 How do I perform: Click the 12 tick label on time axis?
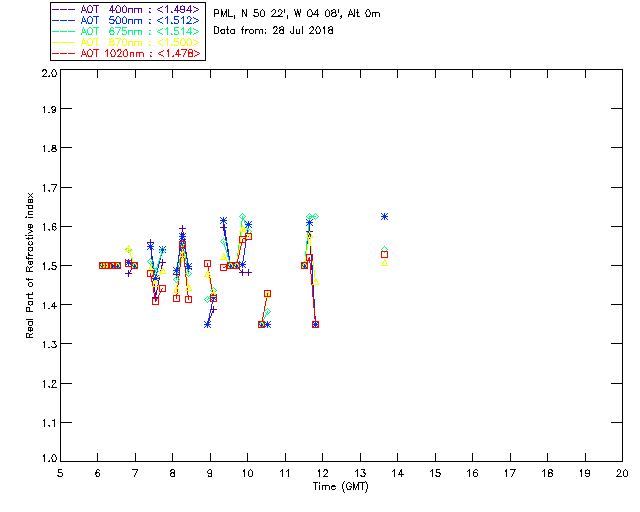tap(322, 473)
